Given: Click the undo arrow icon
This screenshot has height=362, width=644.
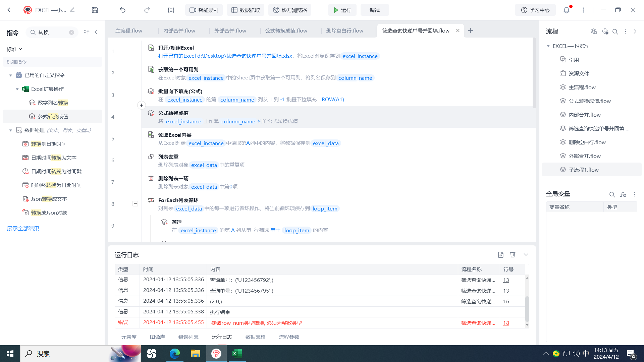Looking at the screenshot, I should [123, 10].
